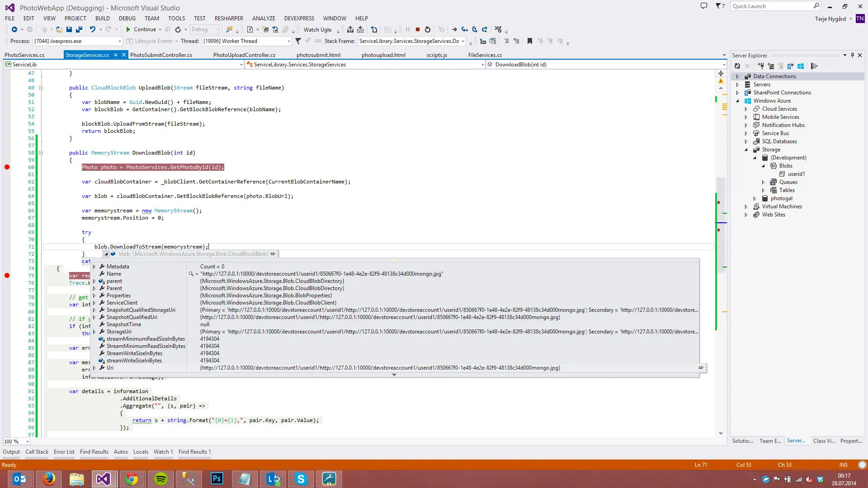Pin the Server Explorer panel

852,55
